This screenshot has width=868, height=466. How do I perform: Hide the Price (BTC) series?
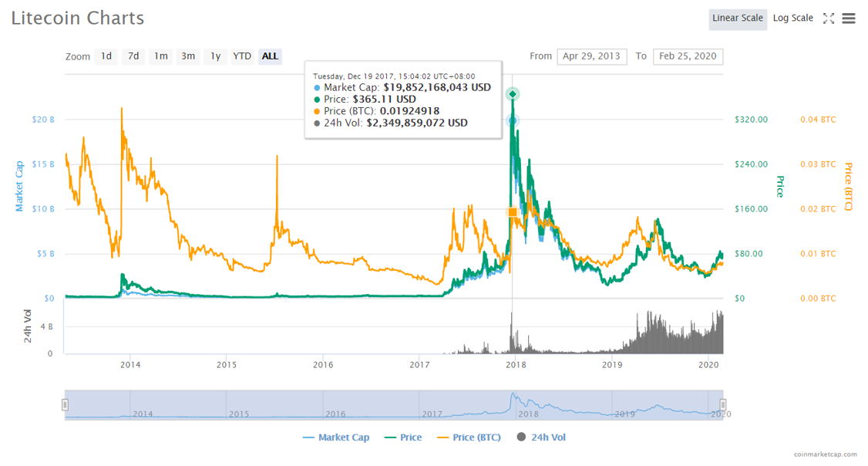[469, 437]
